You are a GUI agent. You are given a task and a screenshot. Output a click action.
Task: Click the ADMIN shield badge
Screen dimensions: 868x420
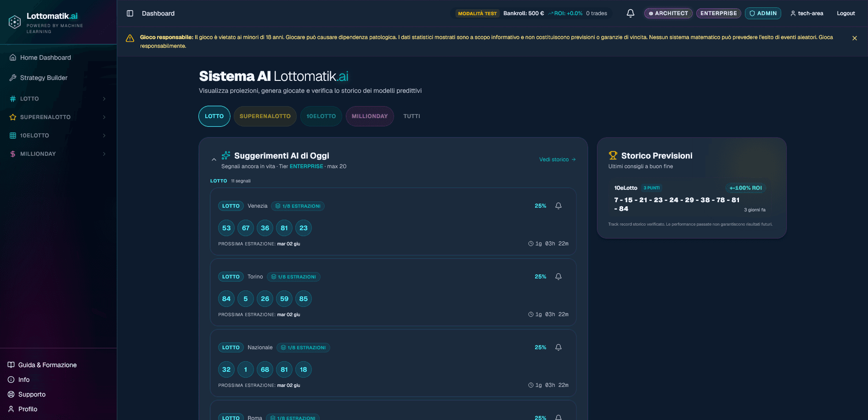click(763, 13)
